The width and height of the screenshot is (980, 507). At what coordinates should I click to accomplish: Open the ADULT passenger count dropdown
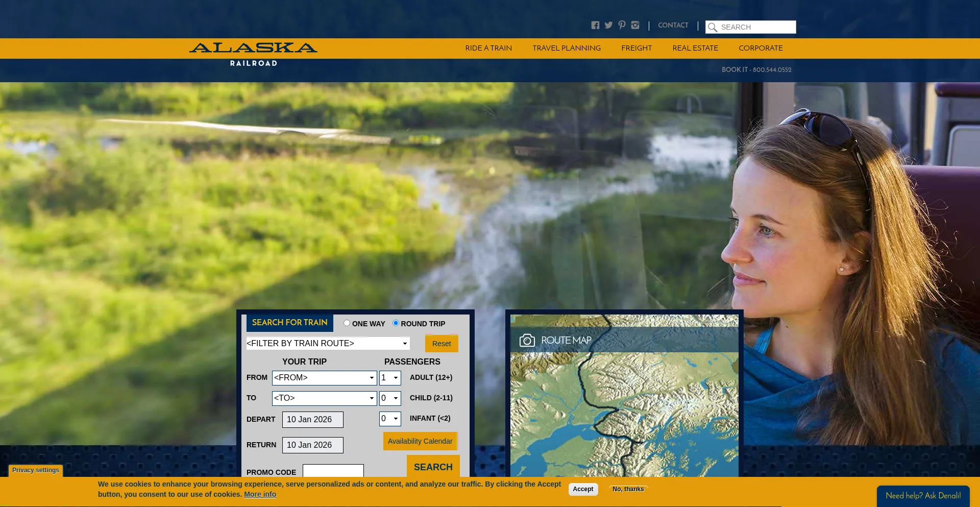tap(389, 378)
